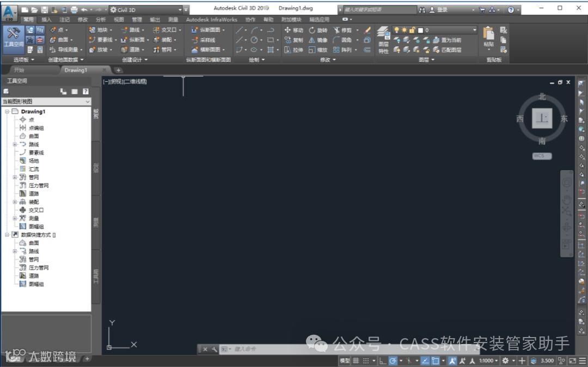Click the 移动 move tool
Screen dimensions: 588x367
[293, 30]
